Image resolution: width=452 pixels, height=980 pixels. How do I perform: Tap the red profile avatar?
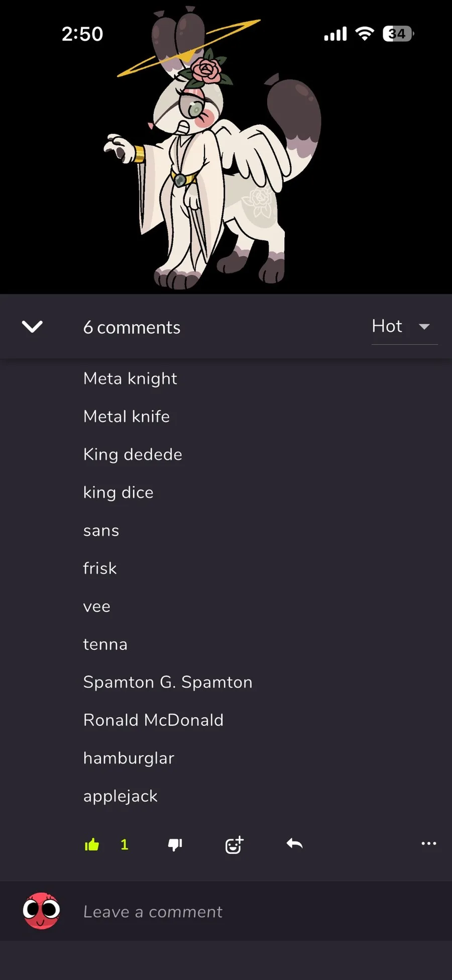click(41, 911)
